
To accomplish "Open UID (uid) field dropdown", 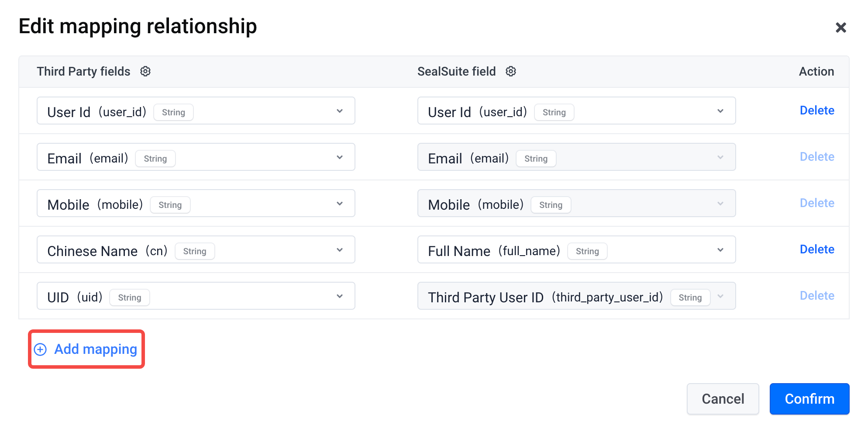I will click(x=196, y=296).
